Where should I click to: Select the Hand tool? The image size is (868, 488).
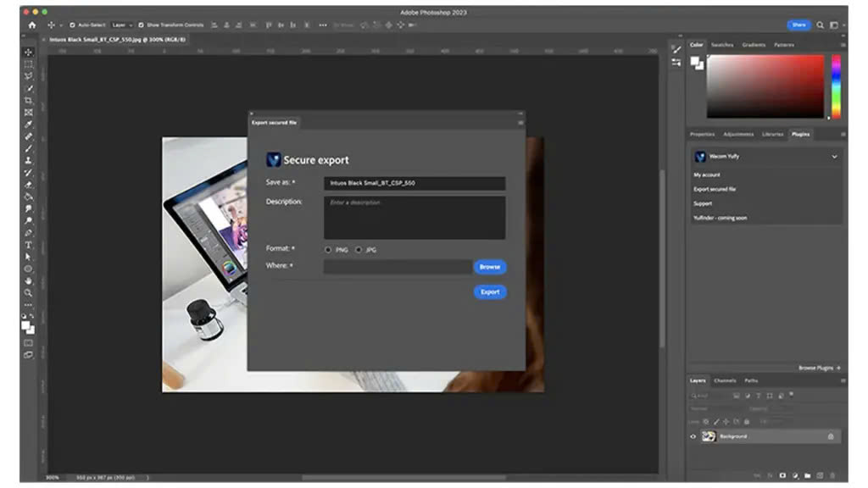tap(29, 280)
